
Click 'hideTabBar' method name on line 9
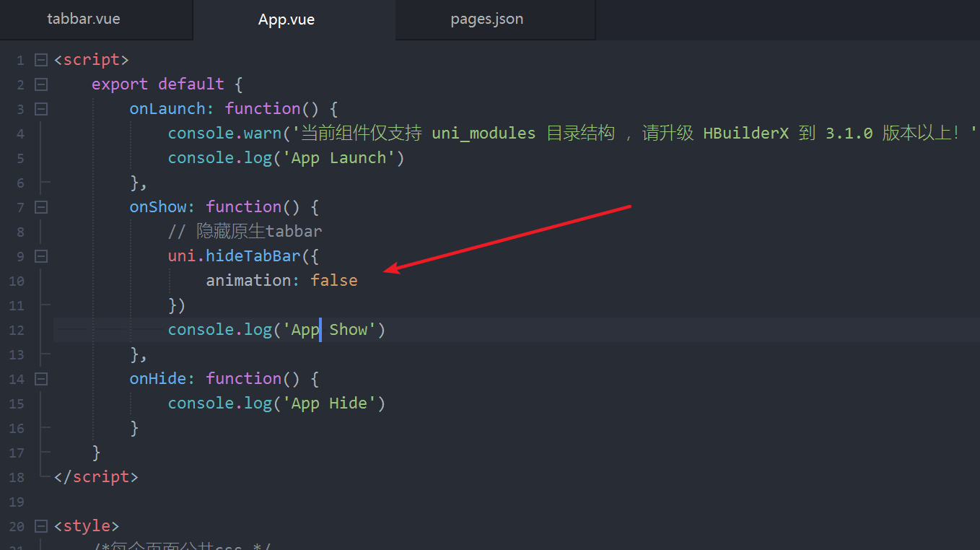pos(254,256)
